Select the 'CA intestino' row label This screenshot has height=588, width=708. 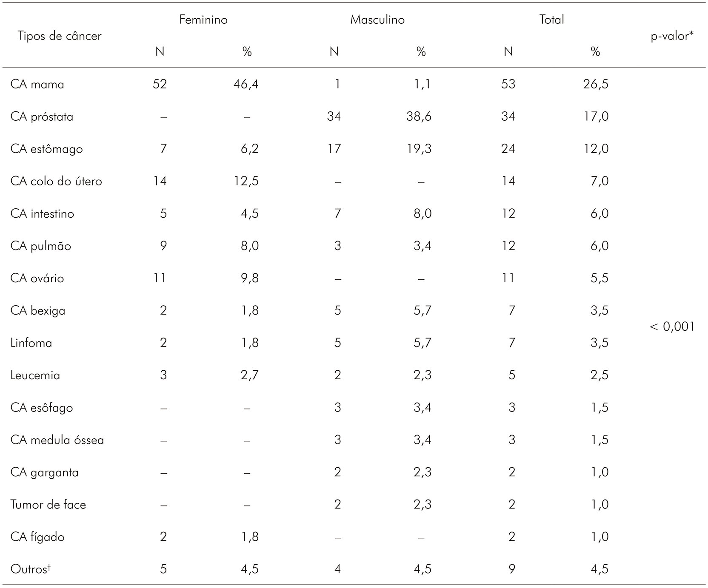tap(43, 213)
